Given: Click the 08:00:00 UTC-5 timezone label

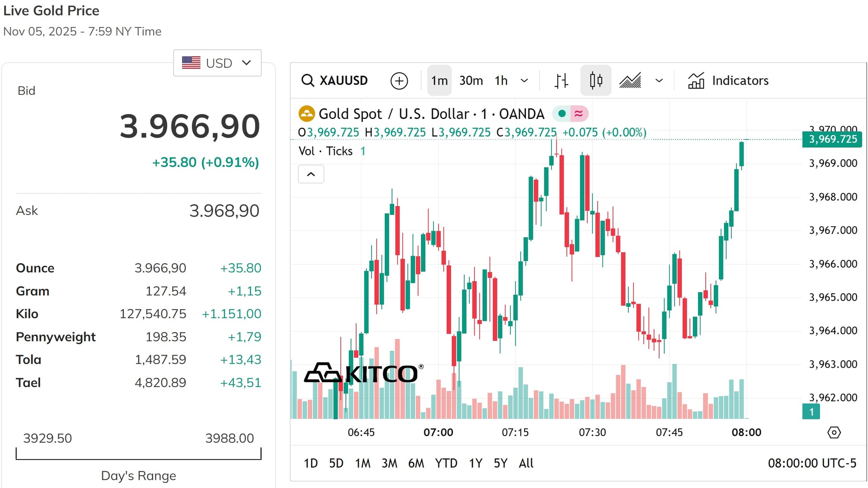Looking at the screenshot, I should tap(812, 463).
